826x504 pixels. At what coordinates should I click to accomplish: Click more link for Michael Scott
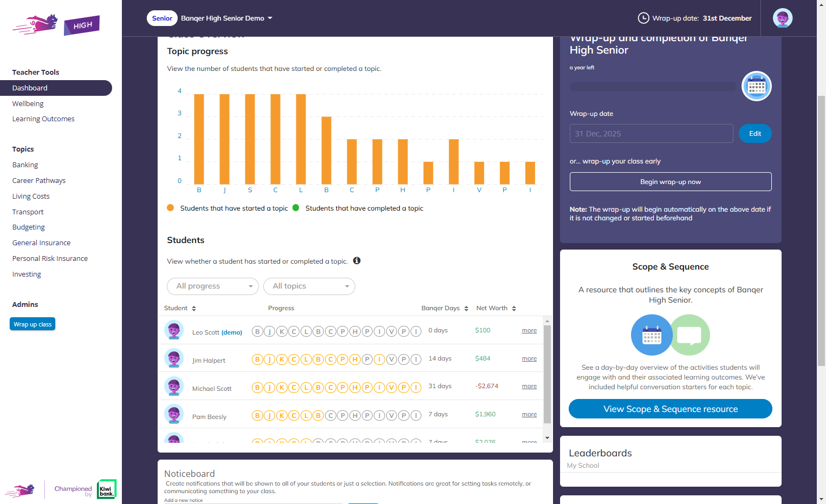point(529,386)
